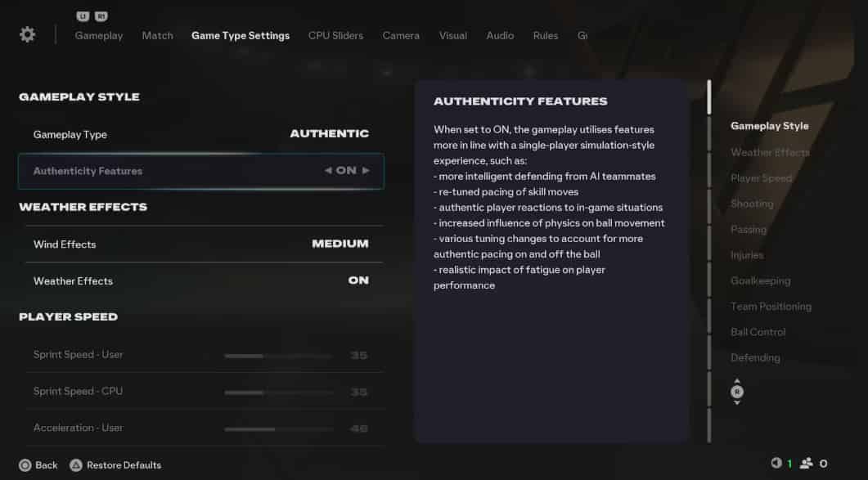
Task: Go to the Team Positioning section
Action: (771, 307)
